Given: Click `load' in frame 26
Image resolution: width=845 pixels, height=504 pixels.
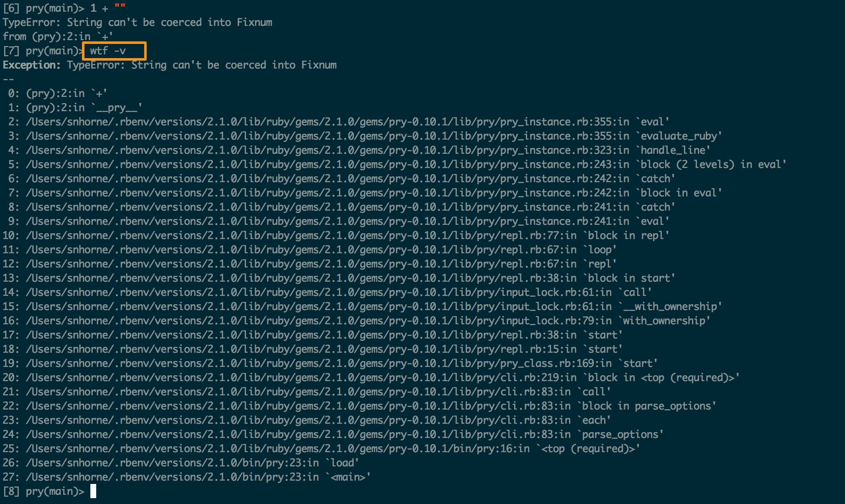Looking at the screenshot, I should (342, 463).
